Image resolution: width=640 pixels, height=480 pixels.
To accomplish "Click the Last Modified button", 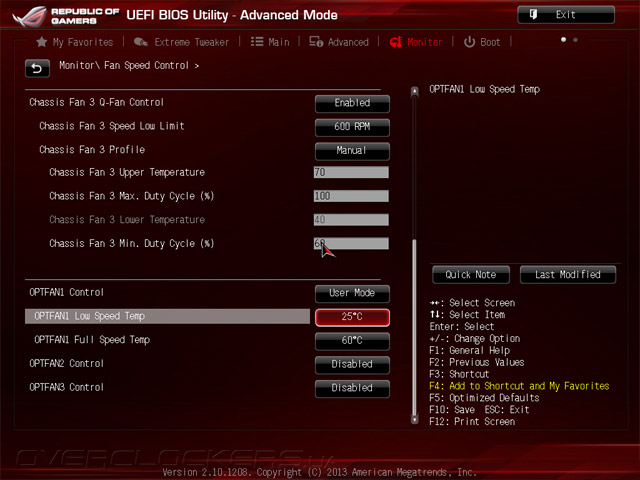I will [568, 275].
